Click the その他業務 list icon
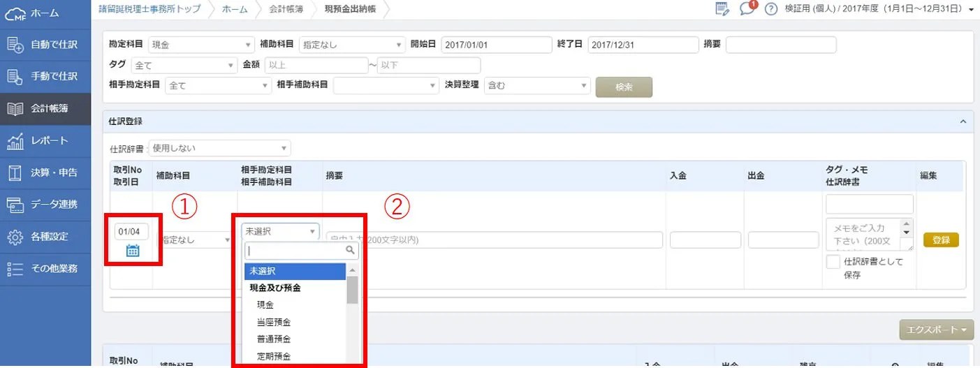Viewport: 980px width, 368px height. [x=15, y=268]
